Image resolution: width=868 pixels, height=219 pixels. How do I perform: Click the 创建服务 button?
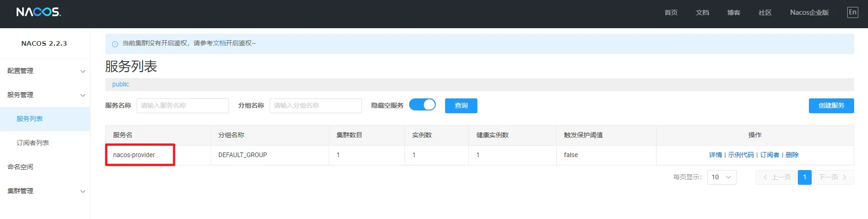[x=831, y=105]
